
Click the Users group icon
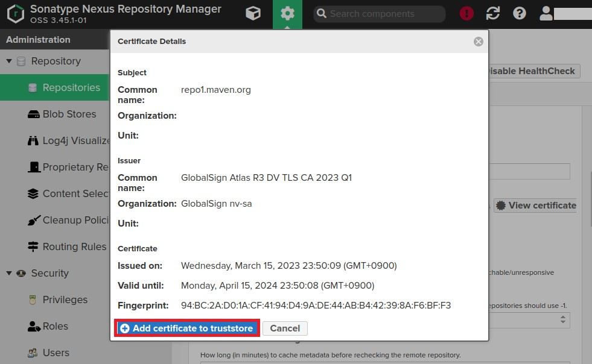click(x=33, y=353)
